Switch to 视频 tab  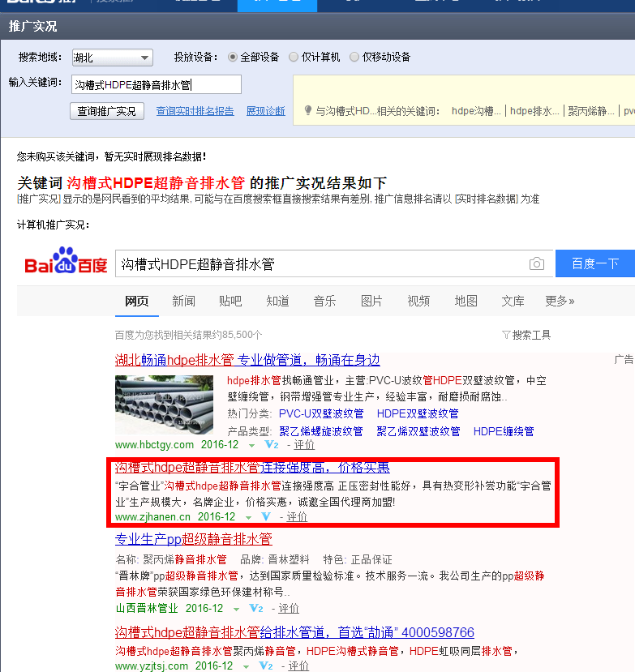(418, 302)
